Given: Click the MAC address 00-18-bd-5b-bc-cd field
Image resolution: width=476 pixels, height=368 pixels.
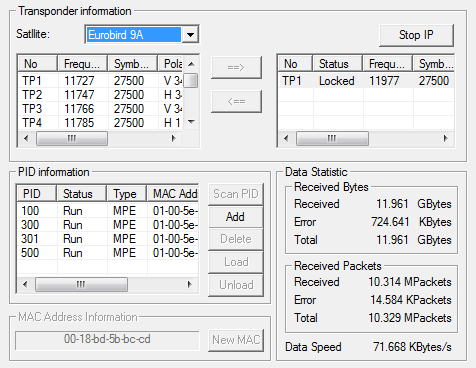Looking at the screenshot, I should [x=107, y=339].
